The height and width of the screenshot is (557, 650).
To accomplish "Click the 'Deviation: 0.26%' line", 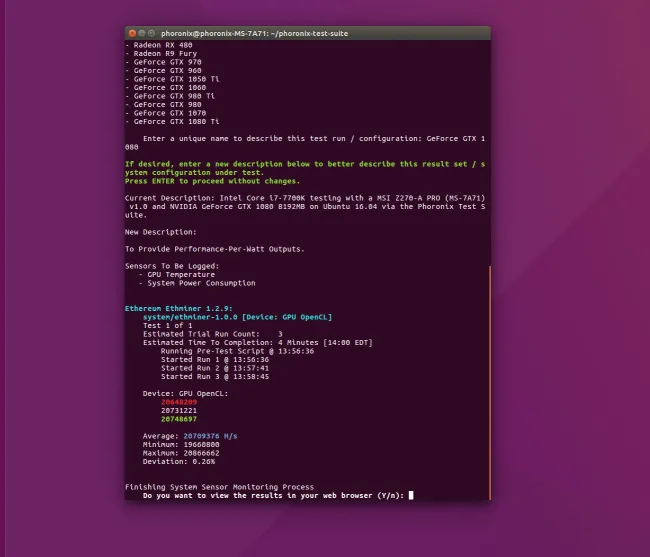I will pos(179,461).
